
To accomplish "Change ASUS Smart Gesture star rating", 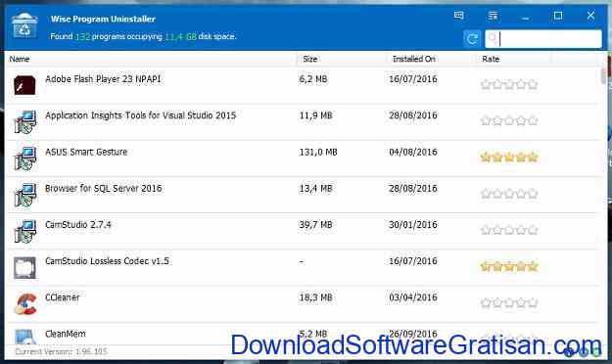I will coord(509,158).
